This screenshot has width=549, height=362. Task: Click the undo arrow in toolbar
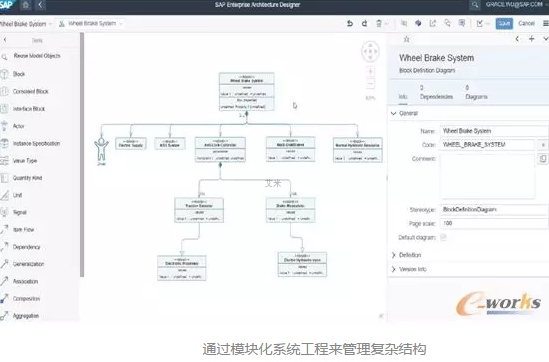349,23
